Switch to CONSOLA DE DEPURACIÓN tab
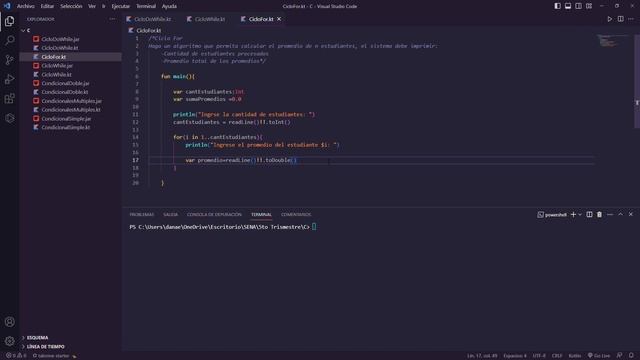The height and width of the screenshot is (360, 640). click(214, 214)
